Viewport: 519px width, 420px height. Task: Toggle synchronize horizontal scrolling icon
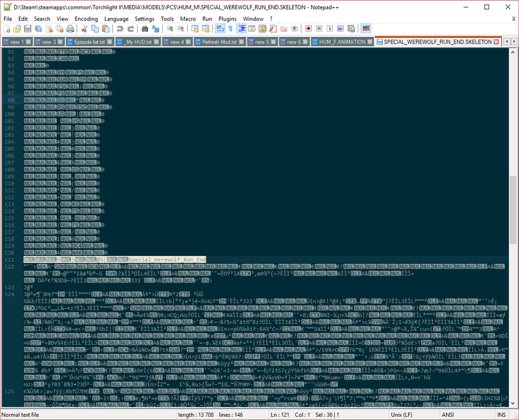[205, 29]
